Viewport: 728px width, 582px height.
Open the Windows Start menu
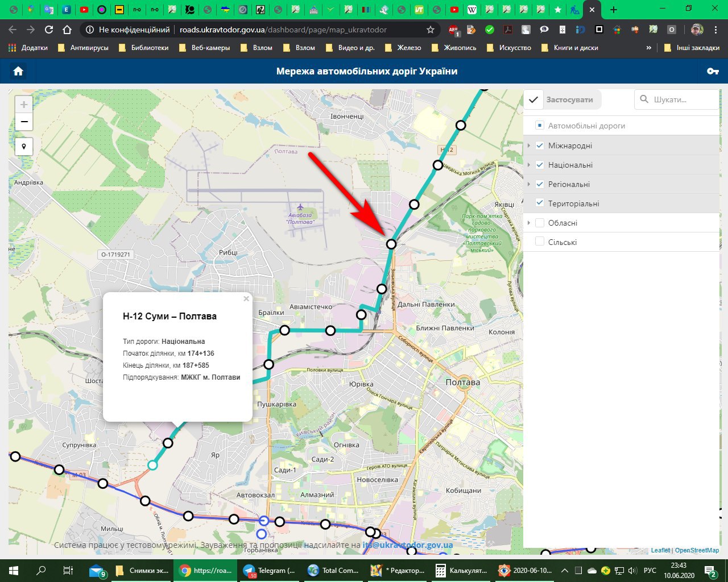[14, 570]
